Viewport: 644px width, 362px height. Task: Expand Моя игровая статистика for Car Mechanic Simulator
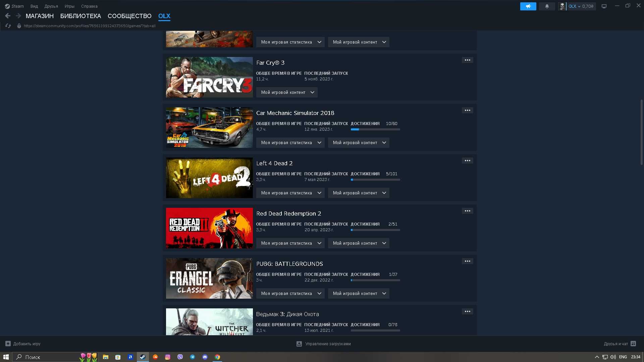click(x=290, y=142)
